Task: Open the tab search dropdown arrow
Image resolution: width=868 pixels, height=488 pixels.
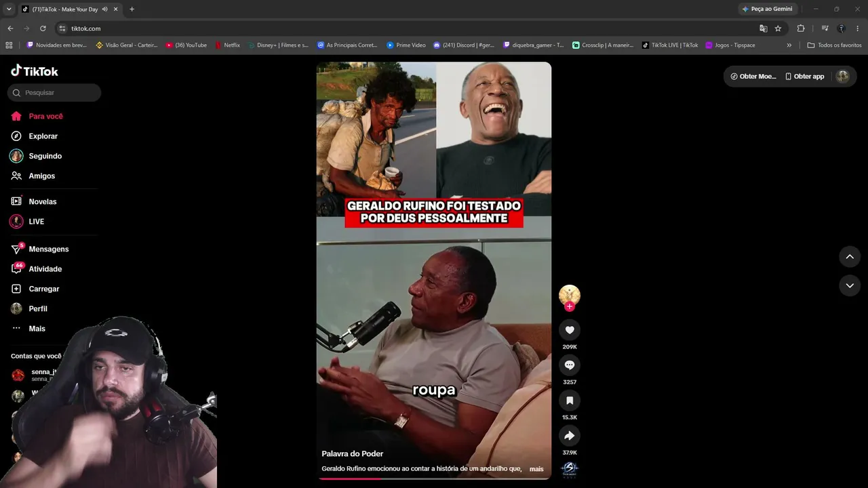Action: (9, 9)
